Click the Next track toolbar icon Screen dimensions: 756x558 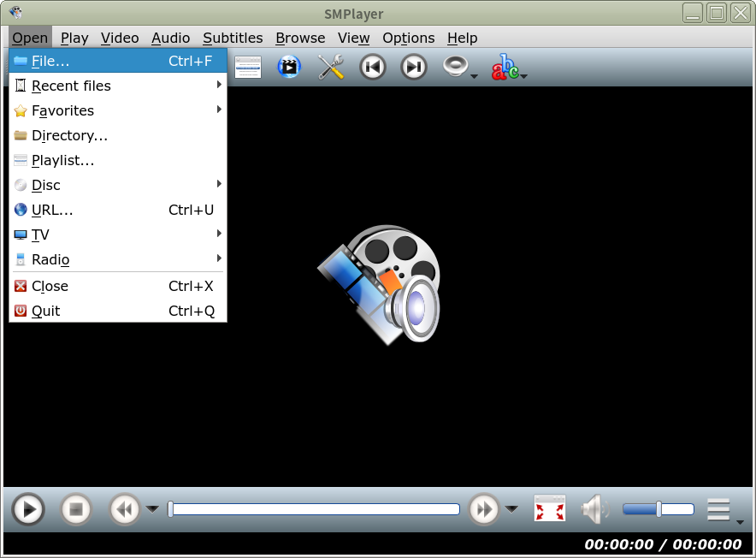414,68
